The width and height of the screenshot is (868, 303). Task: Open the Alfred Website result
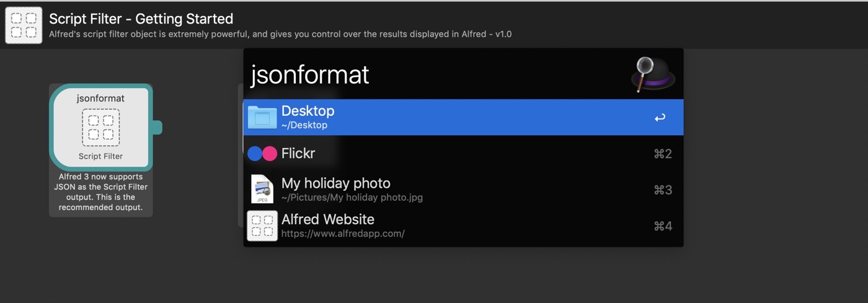click(434, 226)
